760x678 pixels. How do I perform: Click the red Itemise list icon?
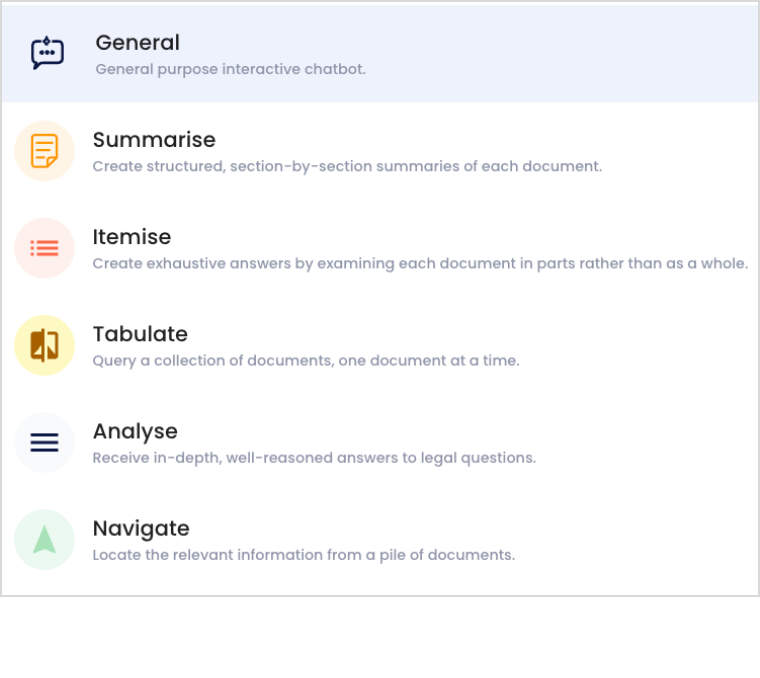(44, 248)
